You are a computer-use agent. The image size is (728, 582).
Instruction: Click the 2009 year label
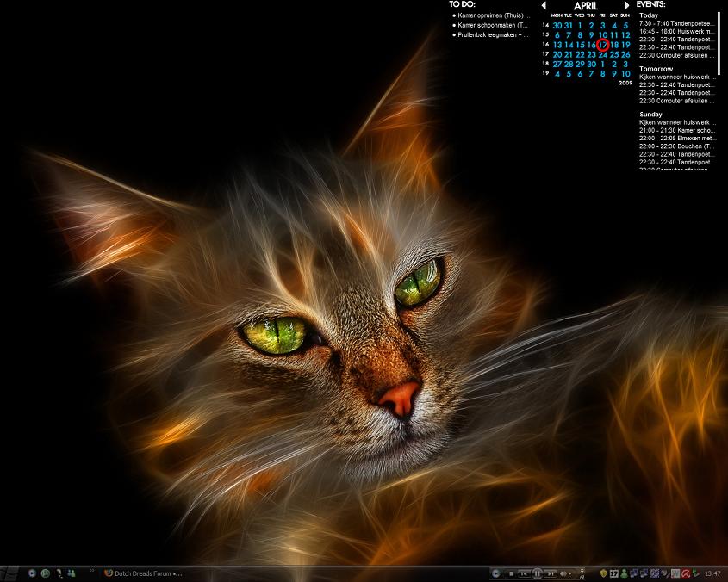(x=625, y=83)
